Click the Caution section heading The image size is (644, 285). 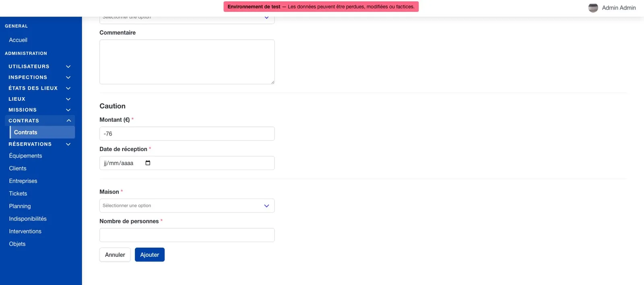[112, 106]
